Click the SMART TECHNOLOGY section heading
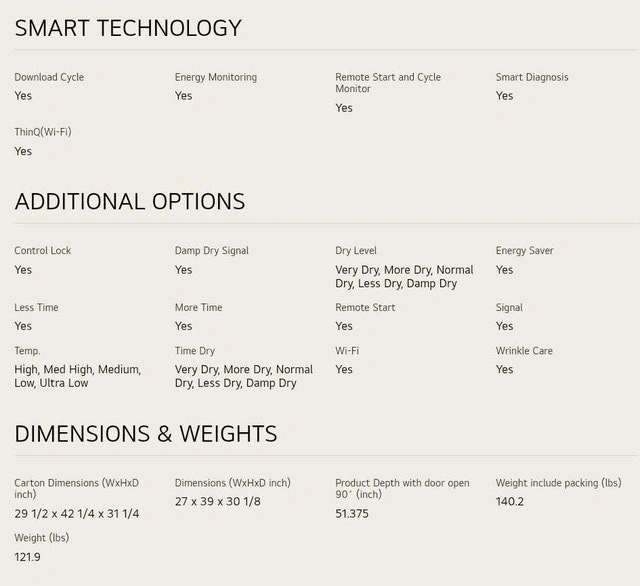640x586 pixels. (x=128, y=28)
